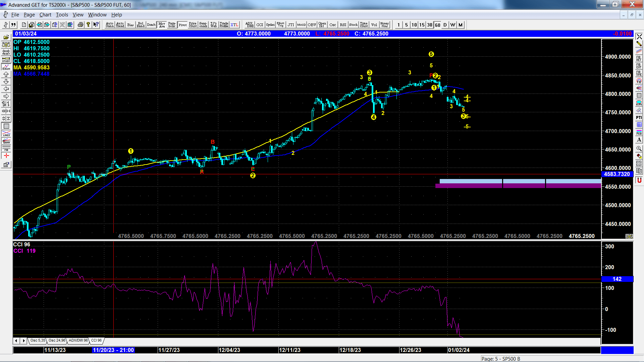Screen dimensions: 644x362
Task: Click the context help arrow icon
Action: 96,25
